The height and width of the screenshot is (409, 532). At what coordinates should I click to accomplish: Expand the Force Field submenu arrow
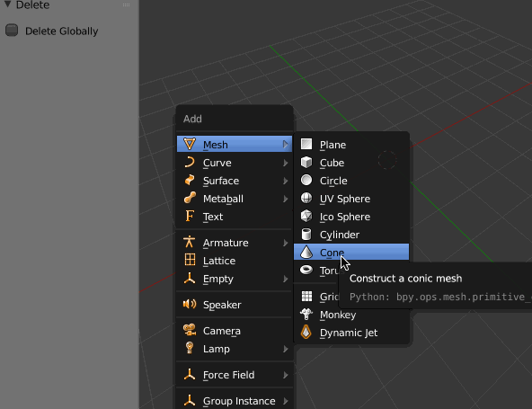(286, 375)
